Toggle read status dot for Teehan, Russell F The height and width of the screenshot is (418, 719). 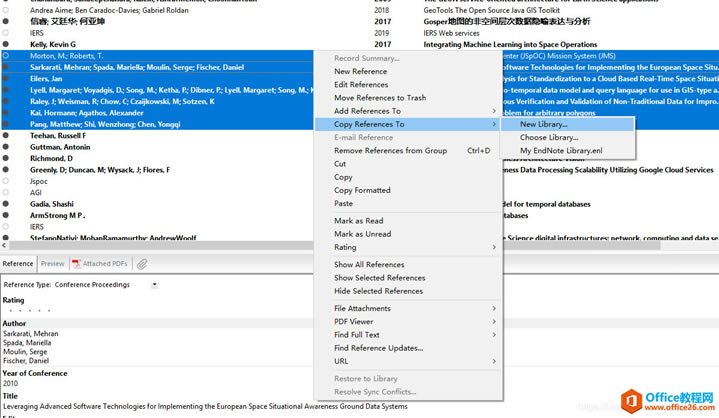click(x=6, y=136)
